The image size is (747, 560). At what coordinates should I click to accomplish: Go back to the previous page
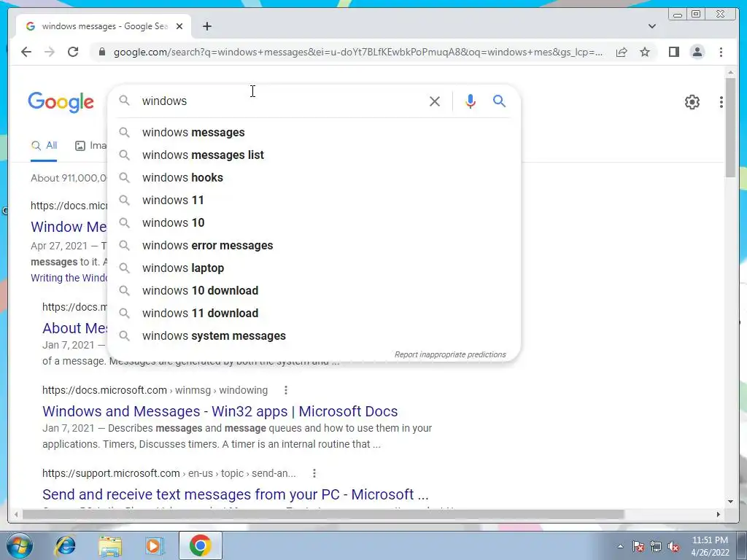tap(26, 52)
